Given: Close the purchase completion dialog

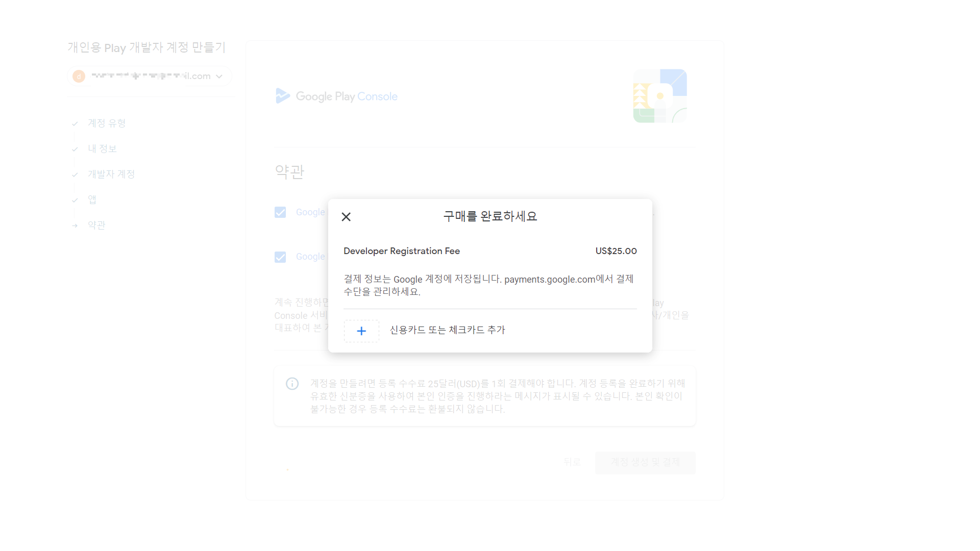Looking at the screenshot, I should coord(346,217).
